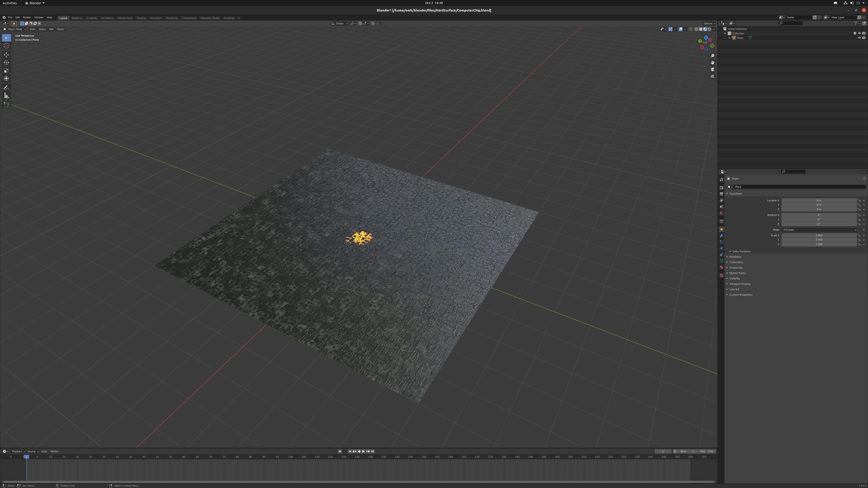Open Texture properties checker tab
Image resolution: width=868 pixels, height=488 pixels.
pos(722,275)
